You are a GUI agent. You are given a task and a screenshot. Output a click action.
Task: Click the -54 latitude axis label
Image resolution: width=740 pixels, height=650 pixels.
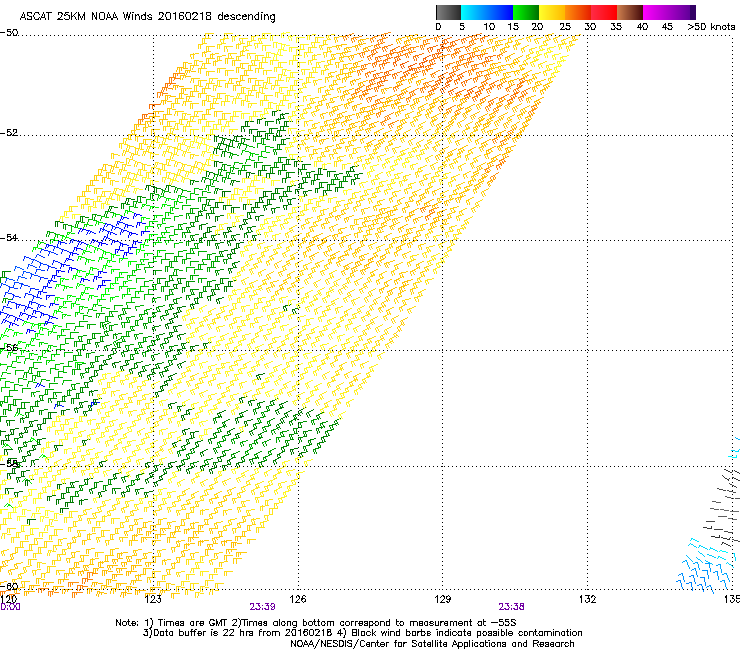pos(9,237)
